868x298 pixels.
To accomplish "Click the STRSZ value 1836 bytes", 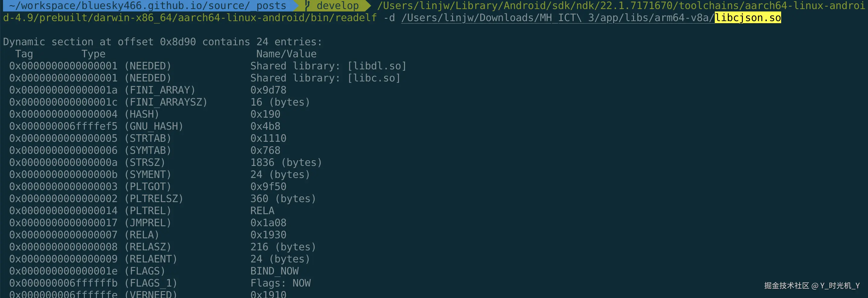I will point(286,163).
